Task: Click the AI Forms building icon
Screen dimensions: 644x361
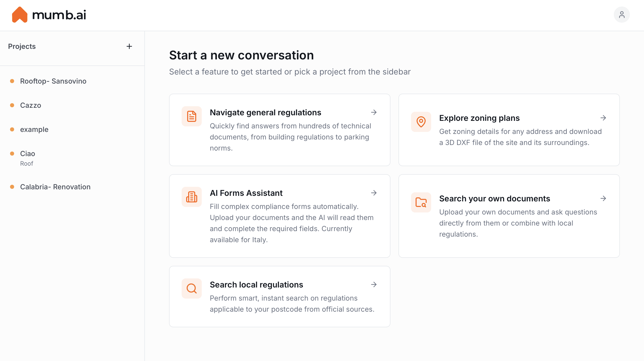Action: tap(191, 197)
